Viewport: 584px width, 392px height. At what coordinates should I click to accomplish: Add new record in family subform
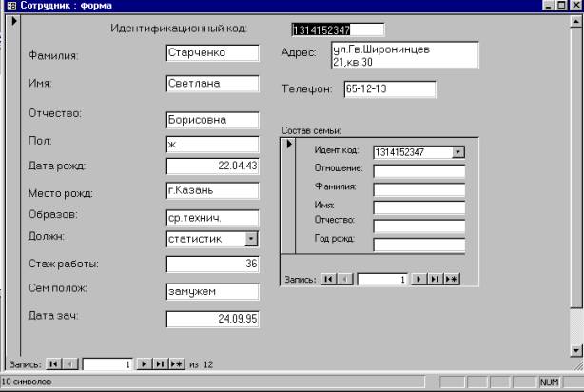click(x=452, y=279)
